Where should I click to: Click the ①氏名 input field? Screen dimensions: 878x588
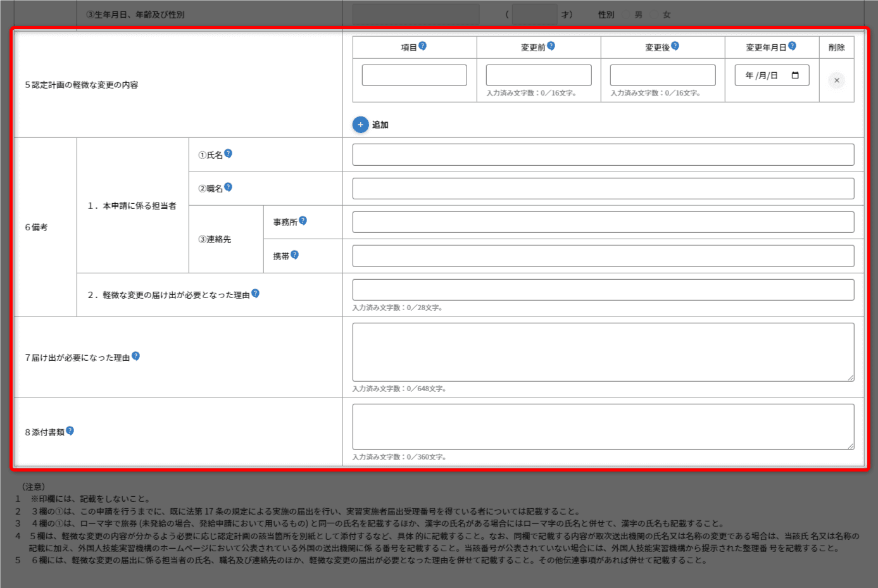pyautogui.click(x=603, y=155)
